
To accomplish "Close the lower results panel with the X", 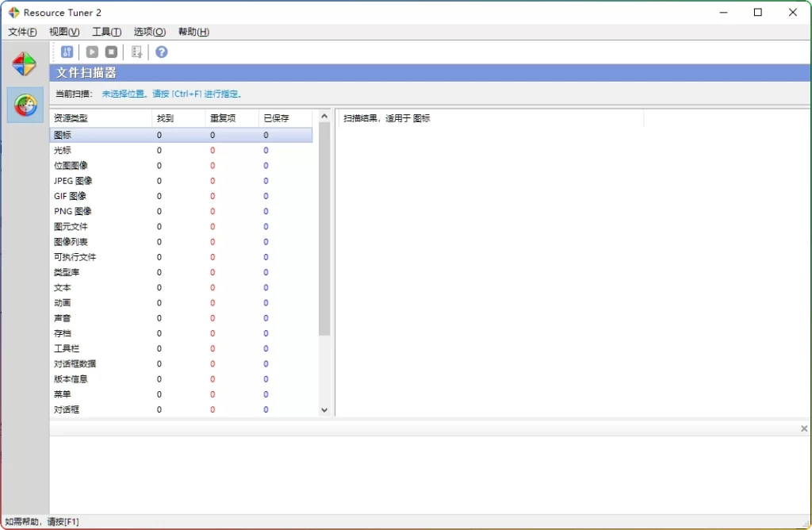I will (804, 428).
